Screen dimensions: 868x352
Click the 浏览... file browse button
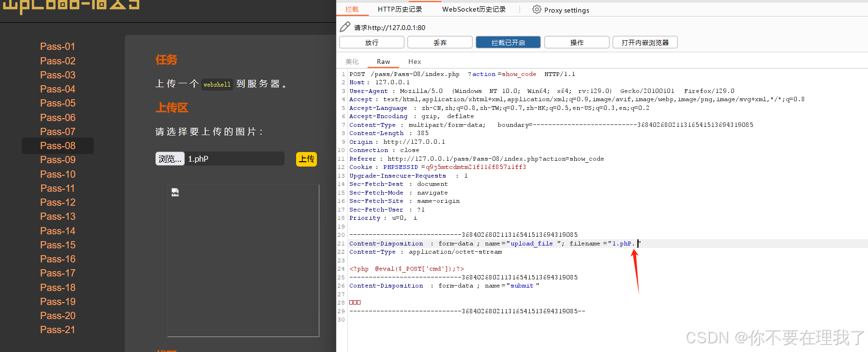[170, 159]
